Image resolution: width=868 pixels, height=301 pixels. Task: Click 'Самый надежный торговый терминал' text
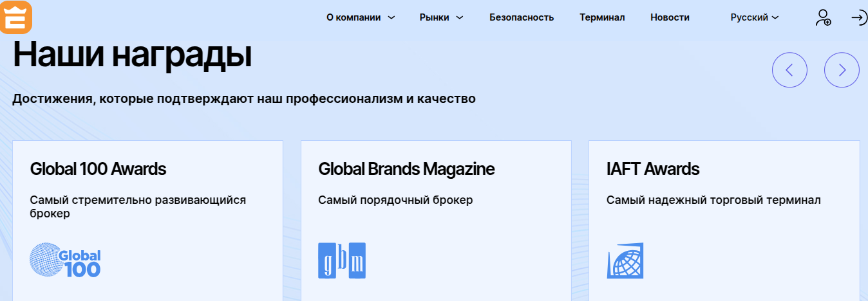tap(713, 200)
